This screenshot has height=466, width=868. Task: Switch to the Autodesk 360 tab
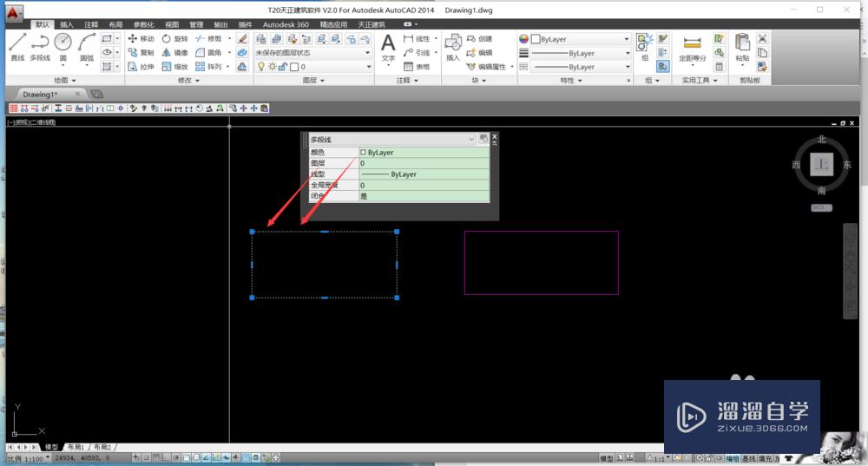click(x=286, y=24)
